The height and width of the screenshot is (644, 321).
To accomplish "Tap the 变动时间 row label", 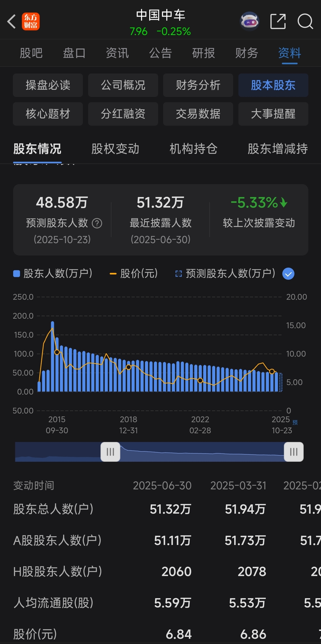I will pos(34,485).
